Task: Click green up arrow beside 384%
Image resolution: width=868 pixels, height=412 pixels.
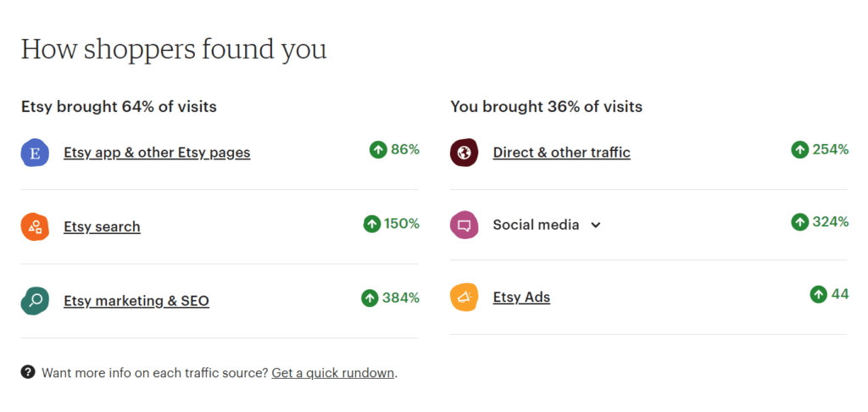Action: point(370,298)
